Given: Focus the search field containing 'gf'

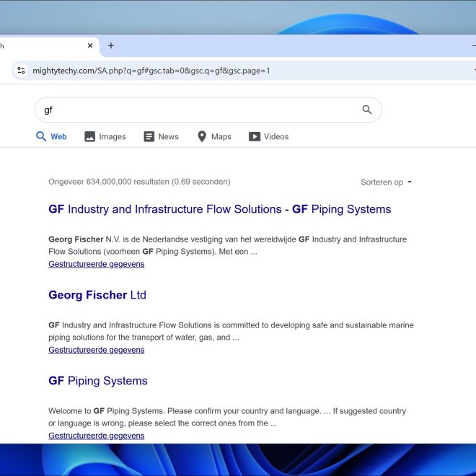Looking at the screenshot, I should tap(195, 110).
